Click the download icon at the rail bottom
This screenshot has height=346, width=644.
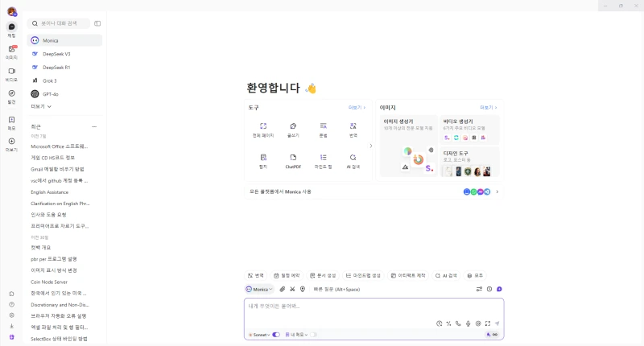point(11,326)
